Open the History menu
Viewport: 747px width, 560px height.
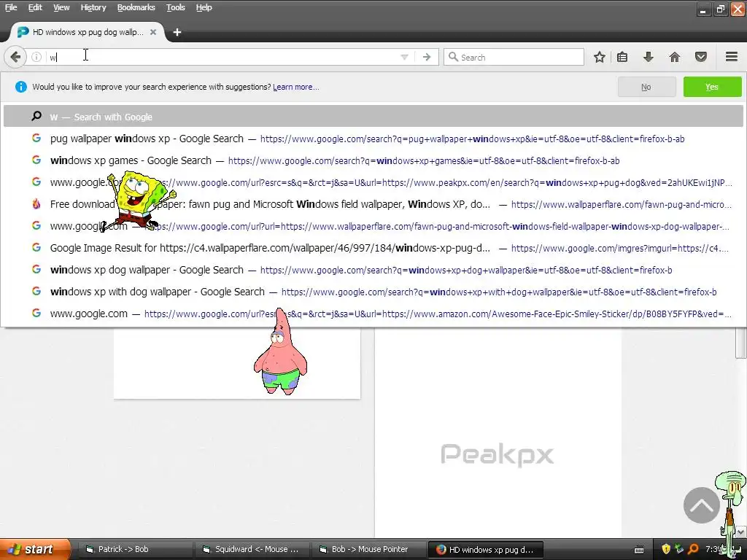[93, 7]
